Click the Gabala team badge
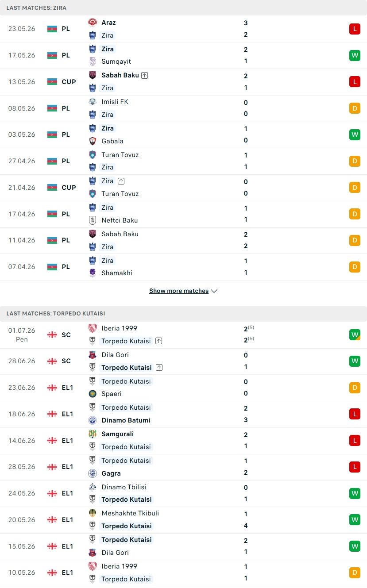 coord(93,141)
